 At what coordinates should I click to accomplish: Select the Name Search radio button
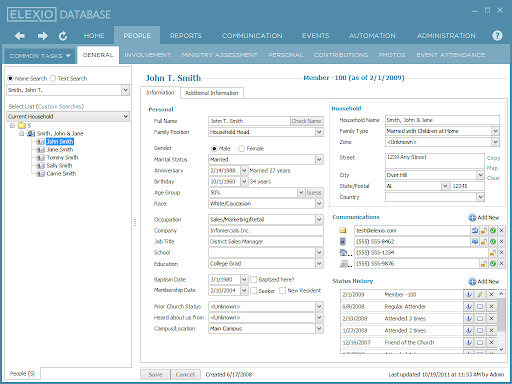pyautogui.click(x=10, y=78)
